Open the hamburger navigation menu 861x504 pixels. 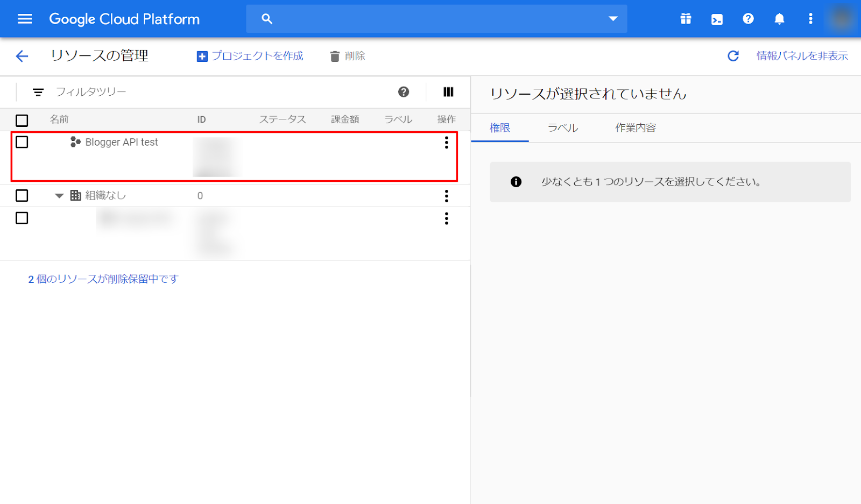(x=25, y=19)
